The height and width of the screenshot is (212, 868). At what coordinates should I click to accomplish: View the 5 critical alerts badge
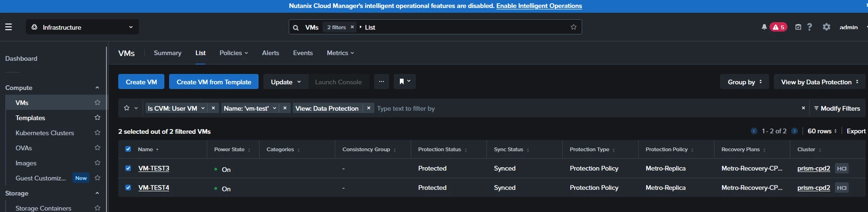[779, 27]
